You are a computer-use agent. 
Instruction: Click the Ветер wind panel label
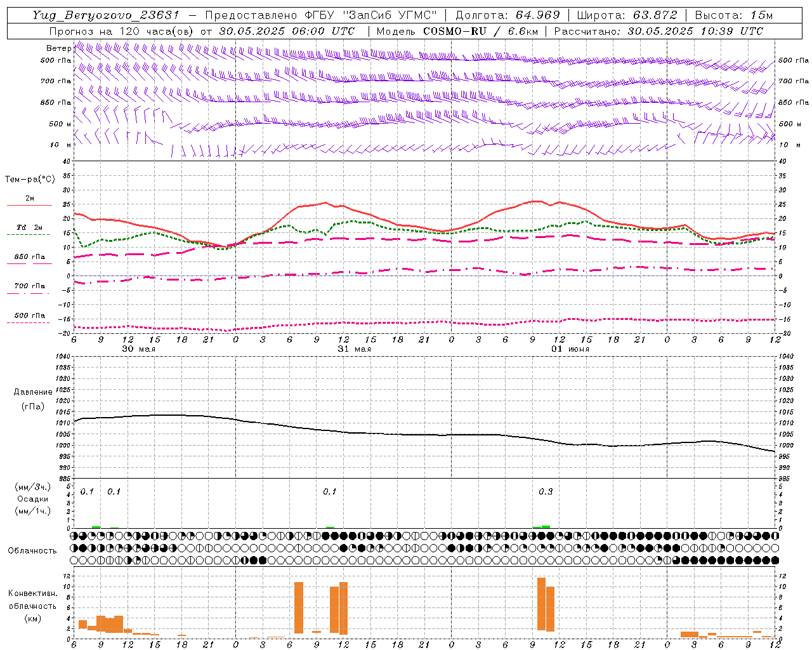58,48
